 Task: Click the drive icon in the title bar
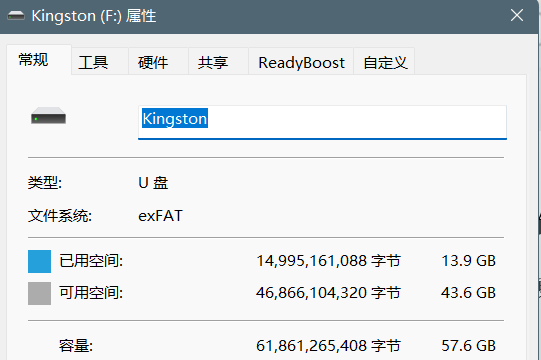[x=16, y=16]
